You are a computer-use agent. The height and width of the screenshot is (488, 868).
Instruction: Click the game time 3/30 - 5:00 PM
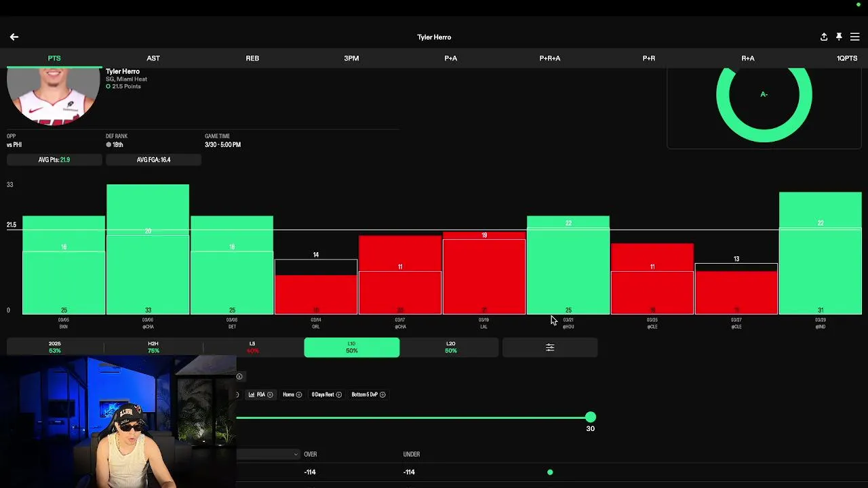tap(222, 145)
